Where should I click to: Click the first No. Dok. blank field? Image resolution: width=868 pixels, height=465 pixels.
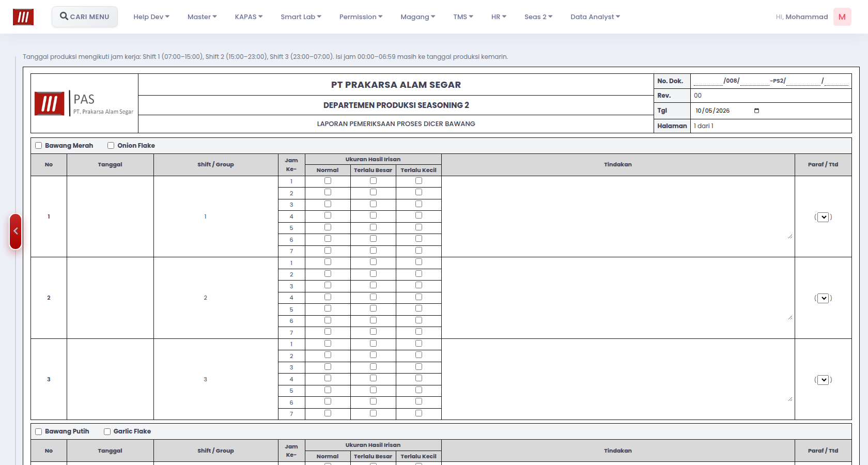pos(708,81)
